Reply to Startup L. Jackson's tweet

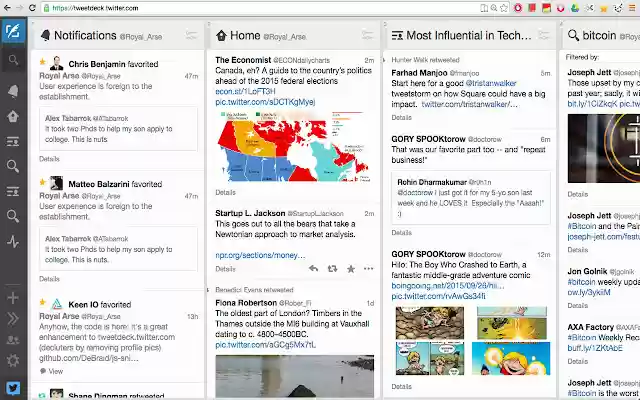[313, 269]
